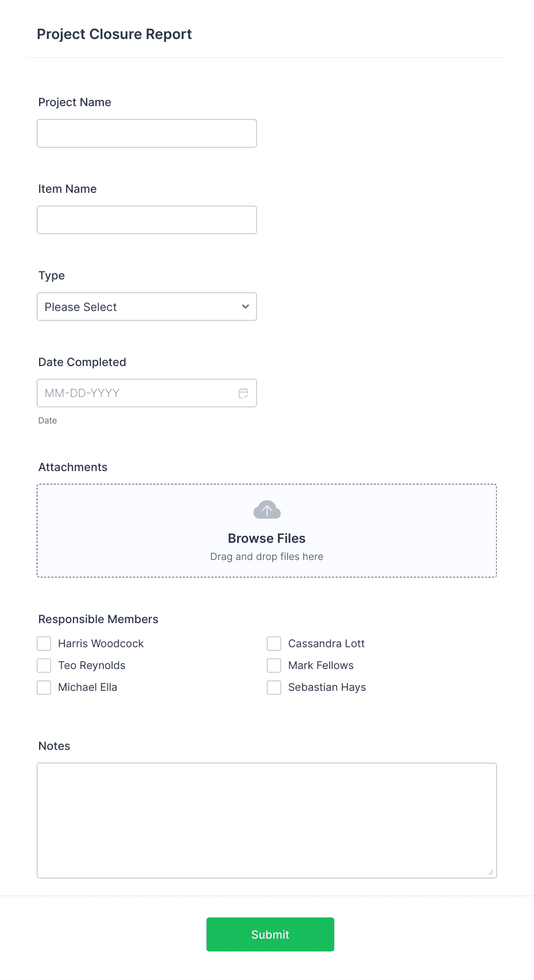
Task: Click inside the Notes text area
Action: point(267,820)
